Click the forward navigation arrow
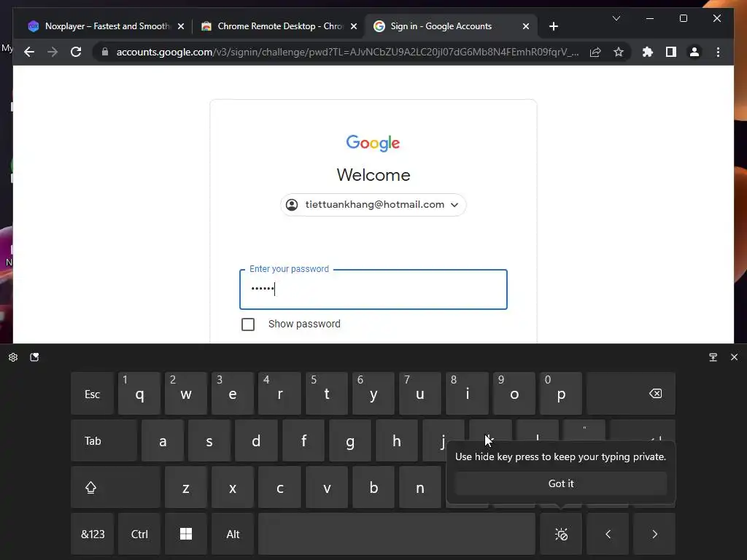 [53, 52]
